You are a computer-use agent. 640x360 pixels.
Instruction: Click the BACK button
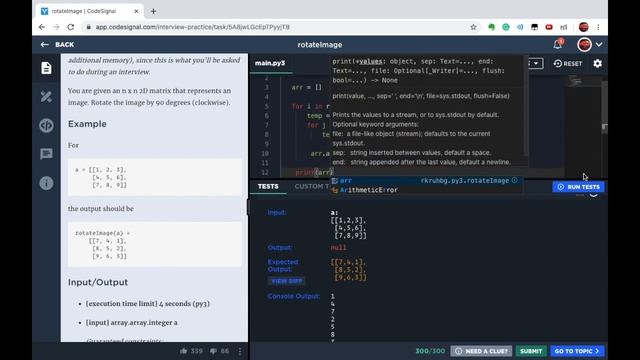[58, 44]
